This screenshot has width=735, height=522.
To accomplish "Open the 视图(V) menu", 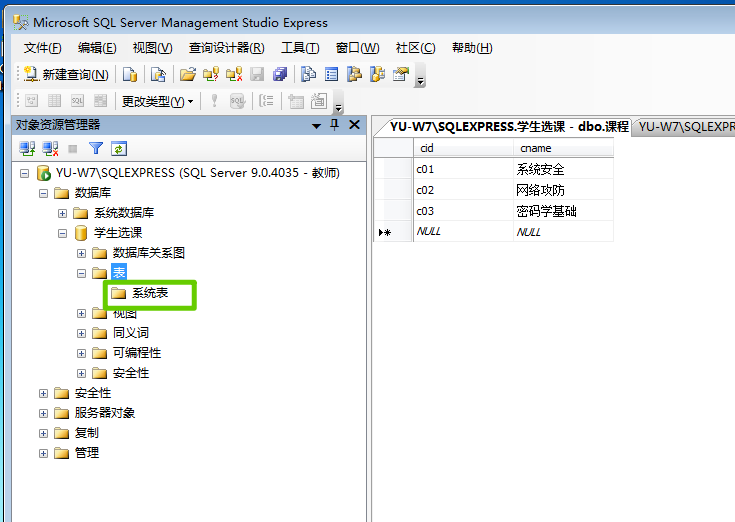I will tap(152, 48).
